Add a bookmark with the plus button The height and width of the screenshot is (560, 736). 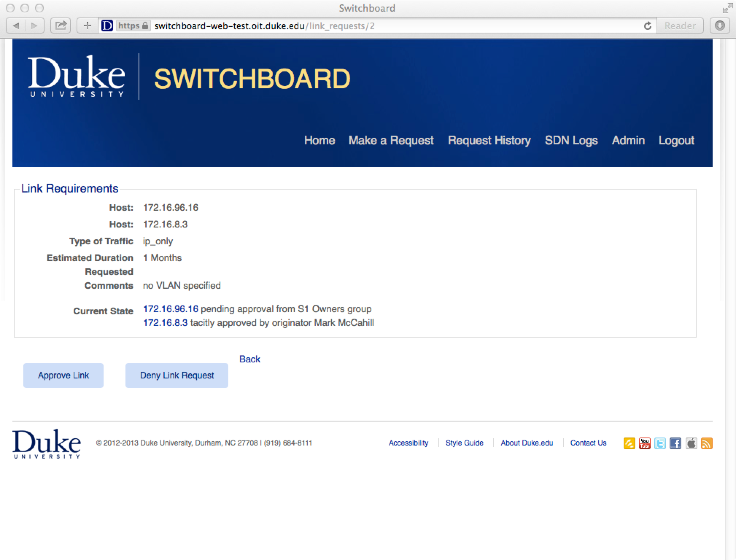tap(87, 26)
